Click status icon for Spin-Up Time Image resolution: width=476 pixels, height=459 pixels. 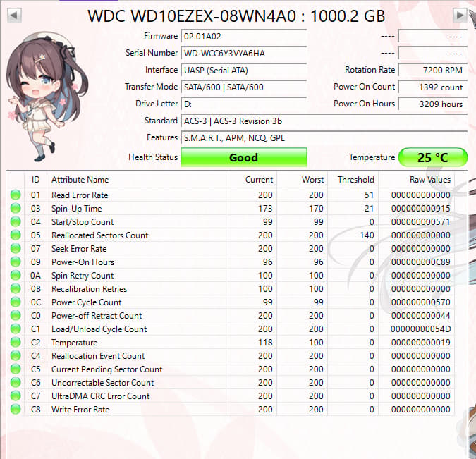pos(16,208)
